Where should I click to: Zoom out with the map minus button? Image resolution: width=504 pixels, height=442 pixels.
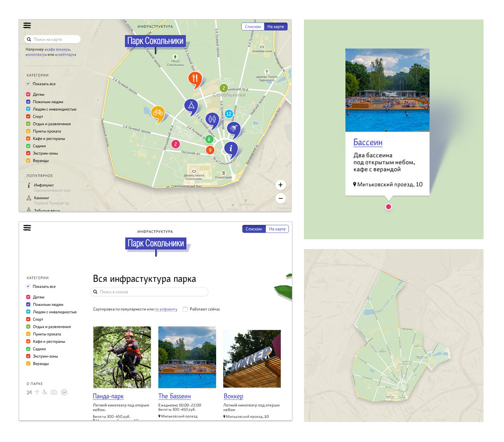(x=280, y=198)
